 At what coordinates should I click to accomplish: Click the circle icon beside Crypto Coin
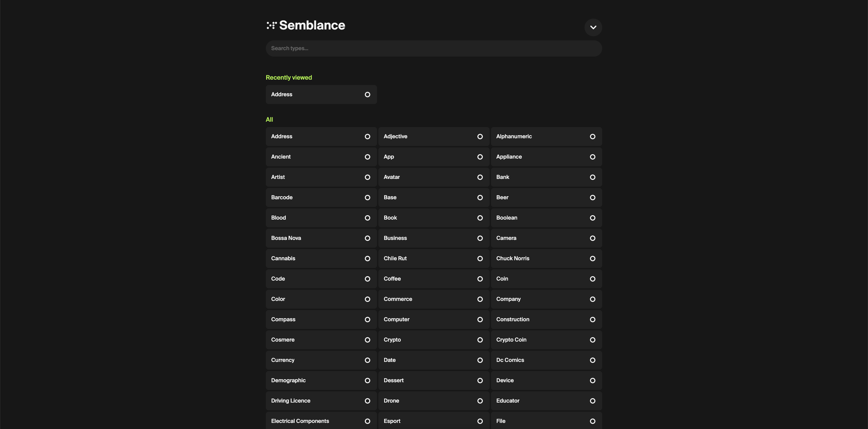pos(593,340)
